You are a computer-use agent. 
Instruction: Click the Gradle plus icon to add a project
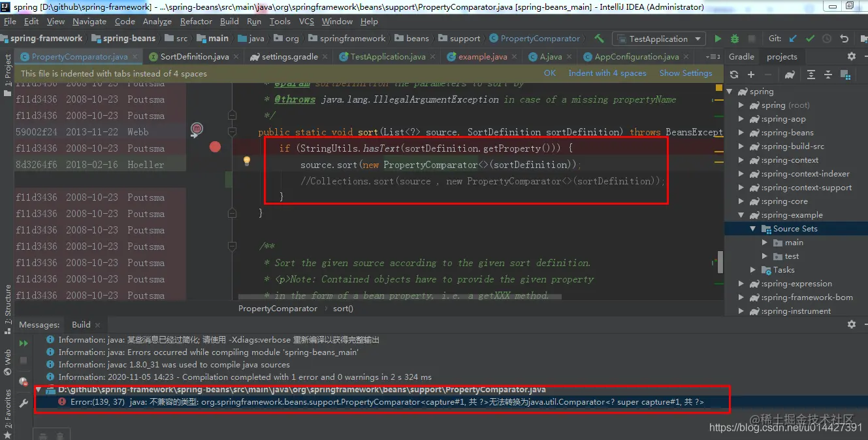coord(751,75)
